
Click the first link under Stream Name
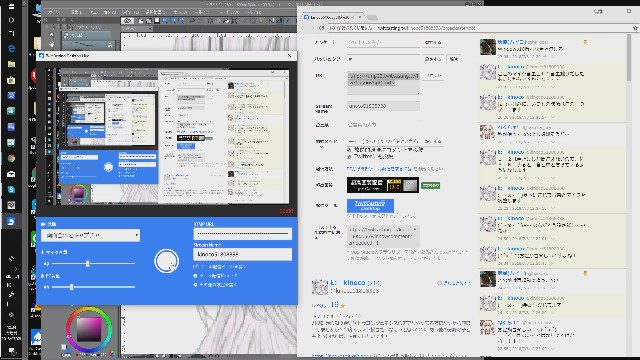pos(220,267)
